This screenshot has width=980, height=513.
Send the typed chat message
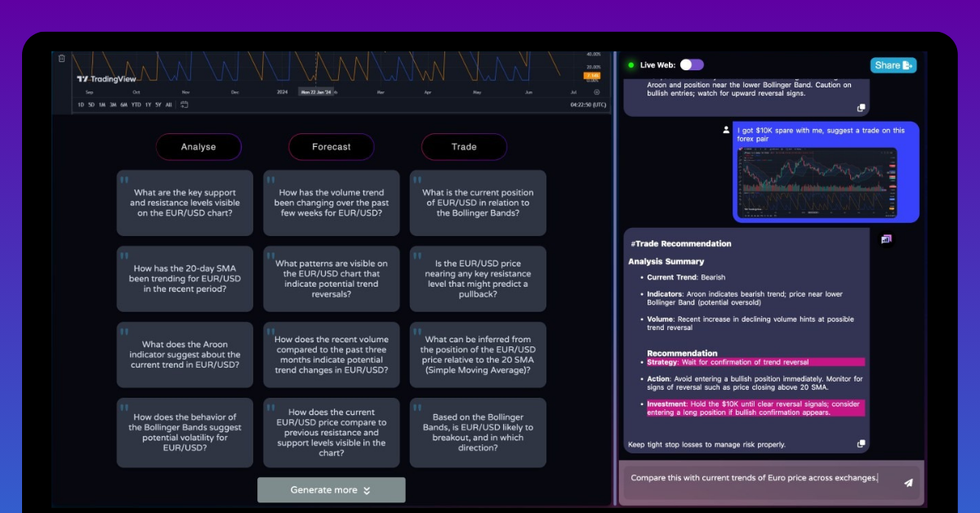(908, 483)
